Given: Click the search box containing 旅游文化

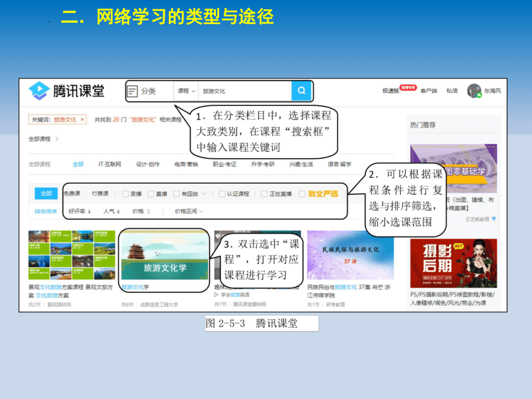Looking at the screenshot, I should (245, 91).
